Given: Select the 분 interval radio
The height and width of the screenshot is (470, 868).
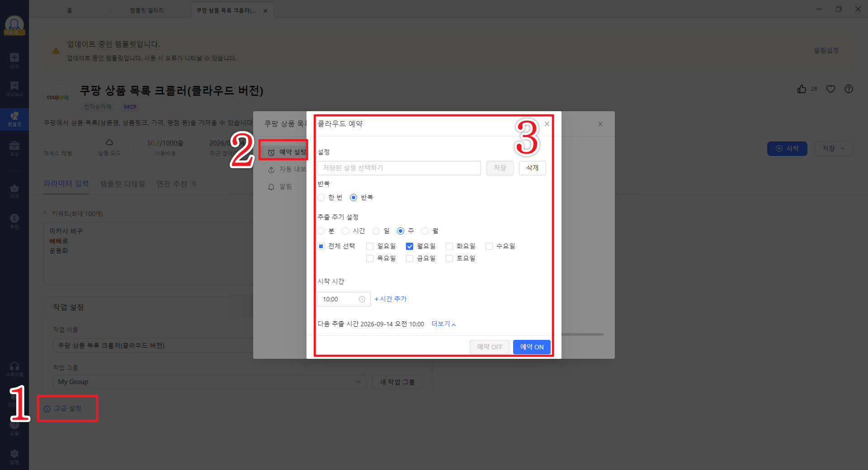Looking at the screenshot, I should click(321, 231).
